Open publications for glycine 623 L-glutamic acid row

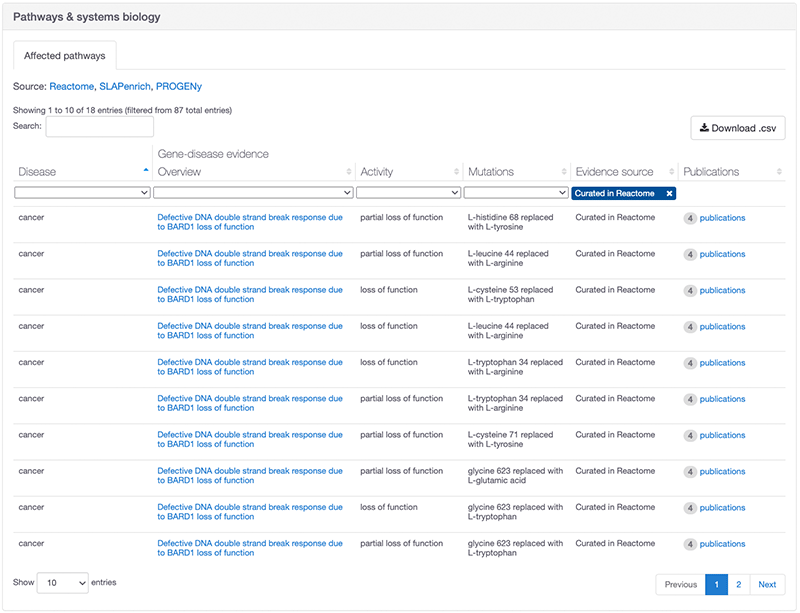[722, 472]
